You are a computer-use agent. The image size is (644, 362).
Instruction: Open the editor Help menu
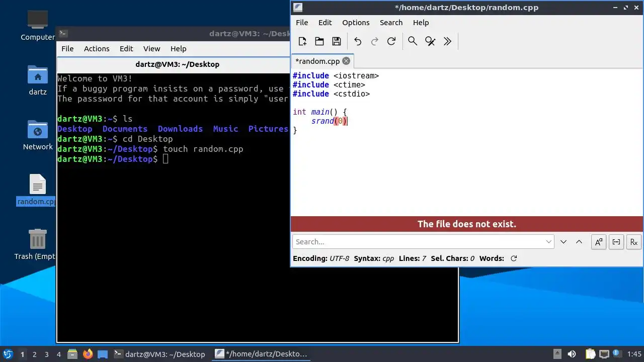pos(421,23)
